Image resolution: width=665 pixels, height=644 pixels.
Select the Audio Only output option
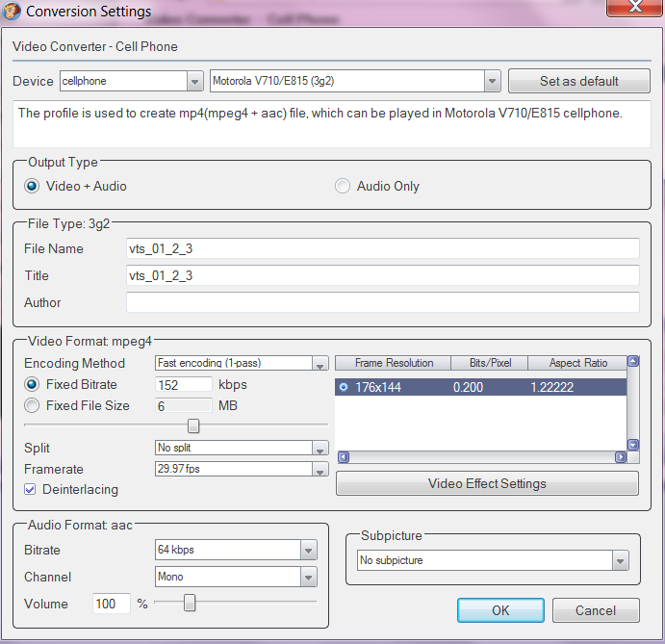pos(342,186)
